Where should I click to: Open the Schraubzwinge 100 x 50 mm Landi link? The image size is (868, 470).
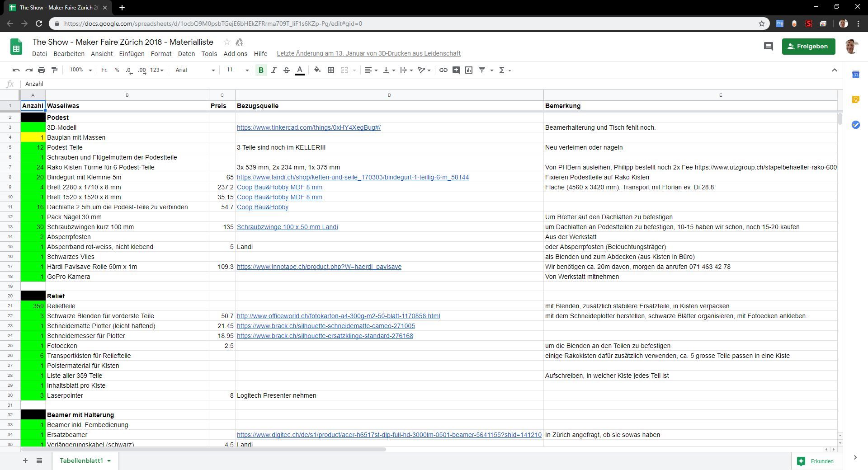point(287,227)
